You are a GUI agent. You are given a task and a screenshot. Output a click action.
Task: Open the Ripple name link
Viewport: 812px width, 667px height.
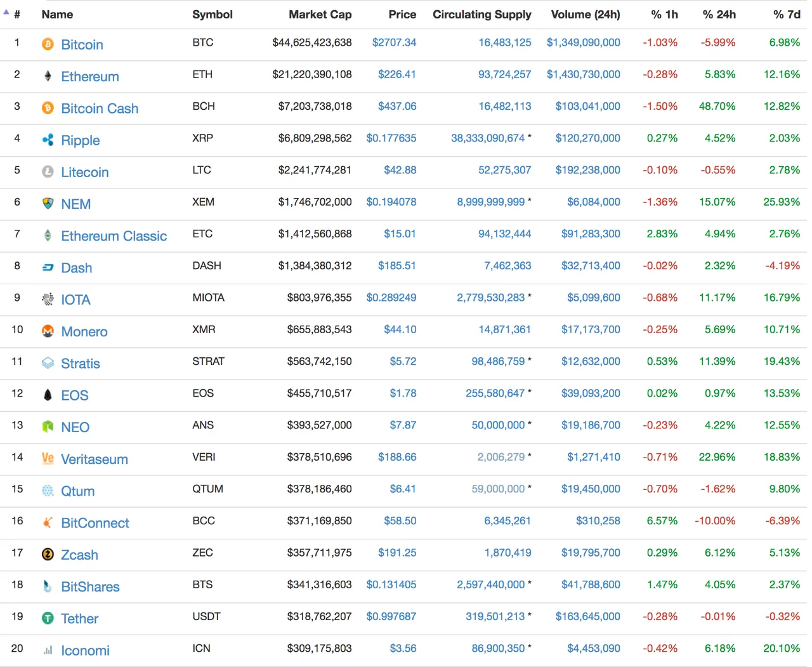[81, 140]
